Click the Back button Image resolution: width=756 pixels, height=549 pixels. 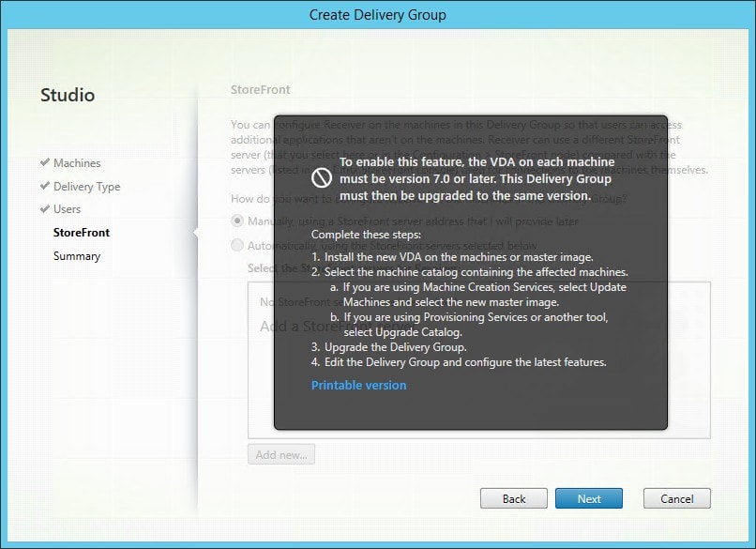click(x=514, y=498)
